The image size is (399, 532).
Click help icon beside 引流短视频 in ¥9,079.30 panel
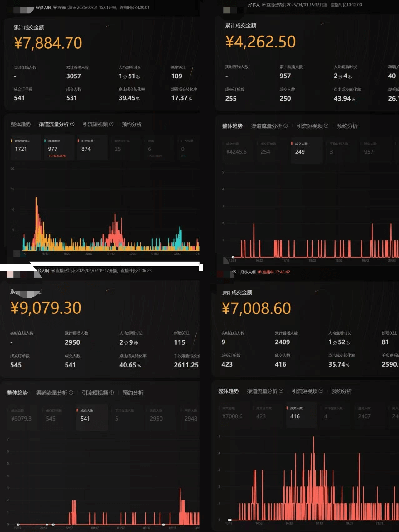click(x=112, y=392)
